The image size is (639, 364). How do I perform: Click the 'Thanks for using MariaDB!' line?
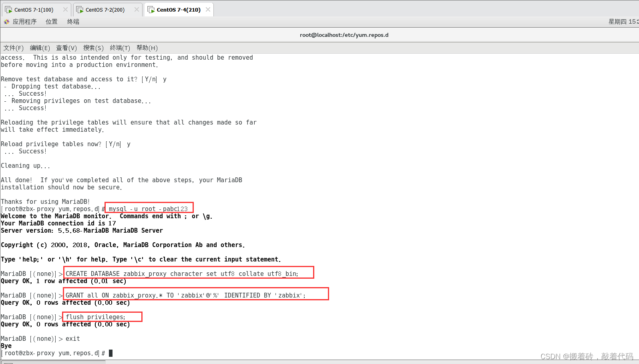pyautogui.click(x=45, y=202)
